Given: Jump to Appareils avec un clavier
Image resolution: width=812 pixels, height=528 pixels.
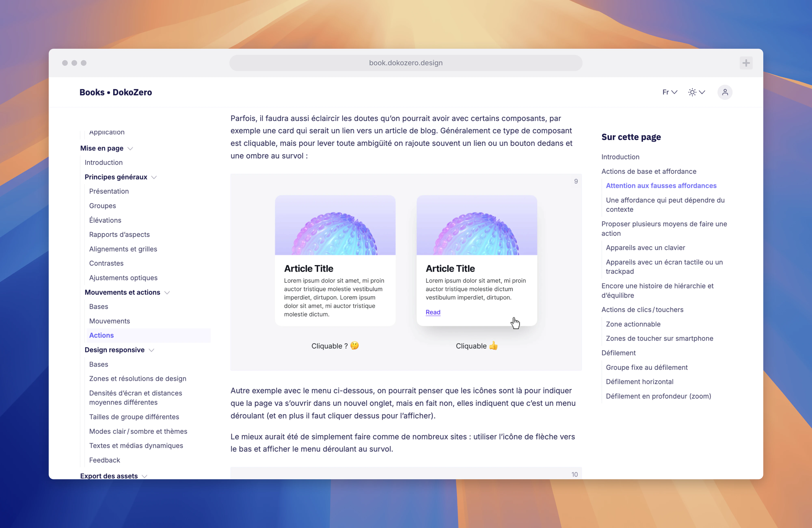Looking at the screenshot, I should tap(645, 247).
